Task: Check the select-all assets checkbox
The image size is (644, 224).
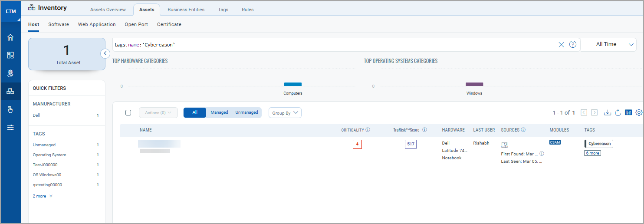Action: [x=128, y=112]
